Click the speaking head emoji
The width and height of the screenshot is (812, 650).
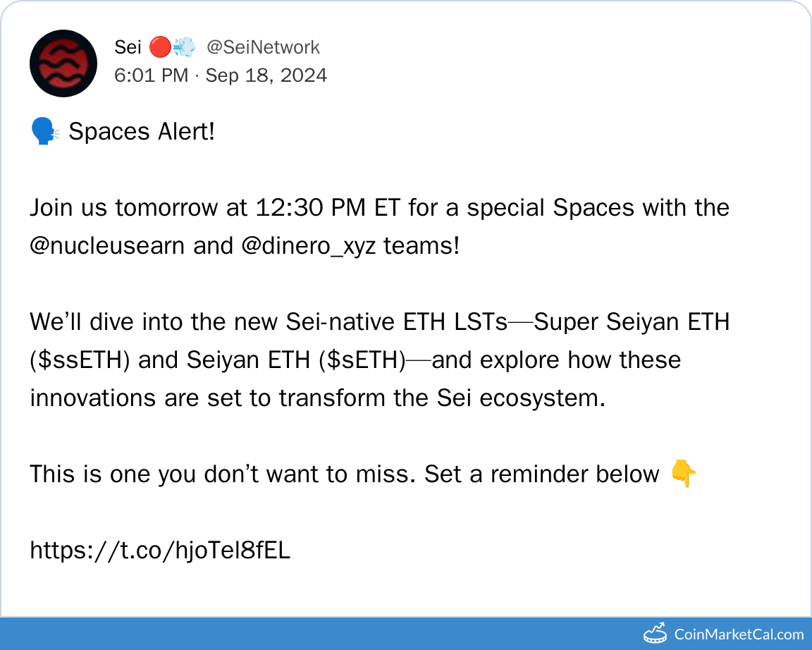tap(45, 132)
